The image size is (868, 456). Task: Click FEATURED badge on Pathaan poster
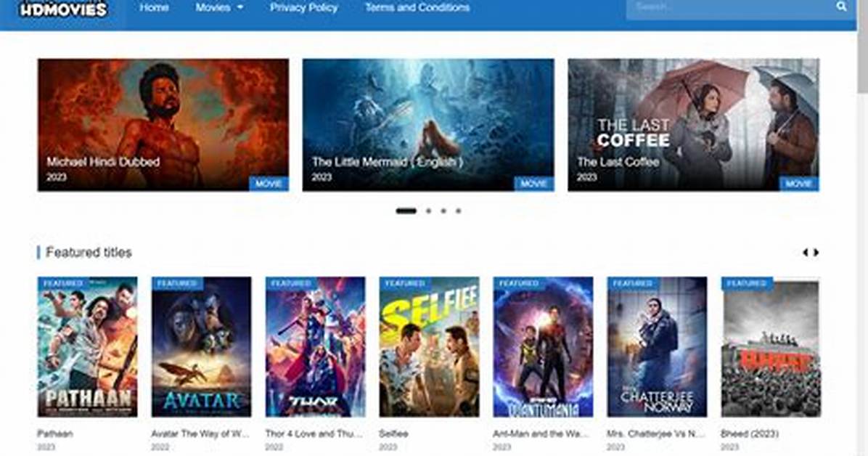tap(63, 283)
